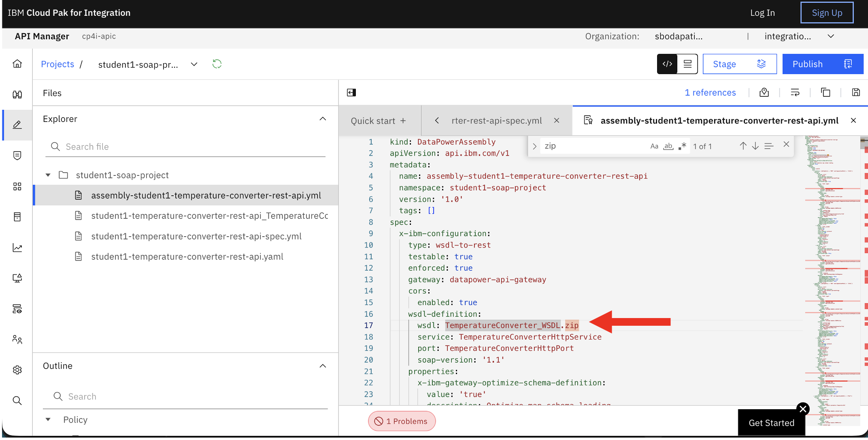Image resolution: width=868 pixels, height=440 pixels.
Task: Close the find widget
Action: point(786,144)
